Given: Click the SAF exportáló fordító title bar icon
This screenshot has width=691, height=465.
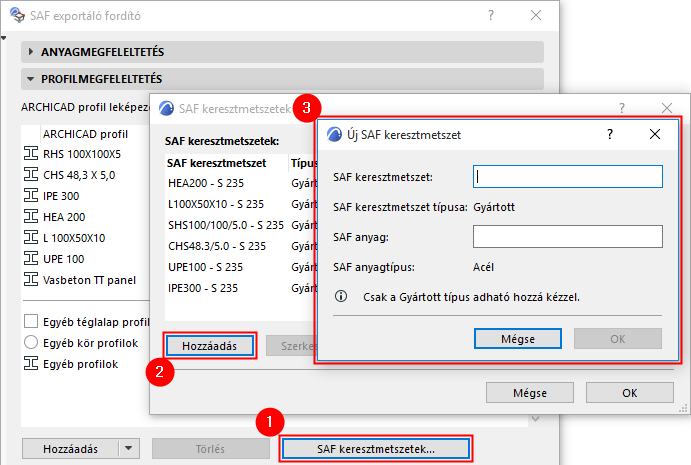Looking at the screenshot, I should (17, 15).
